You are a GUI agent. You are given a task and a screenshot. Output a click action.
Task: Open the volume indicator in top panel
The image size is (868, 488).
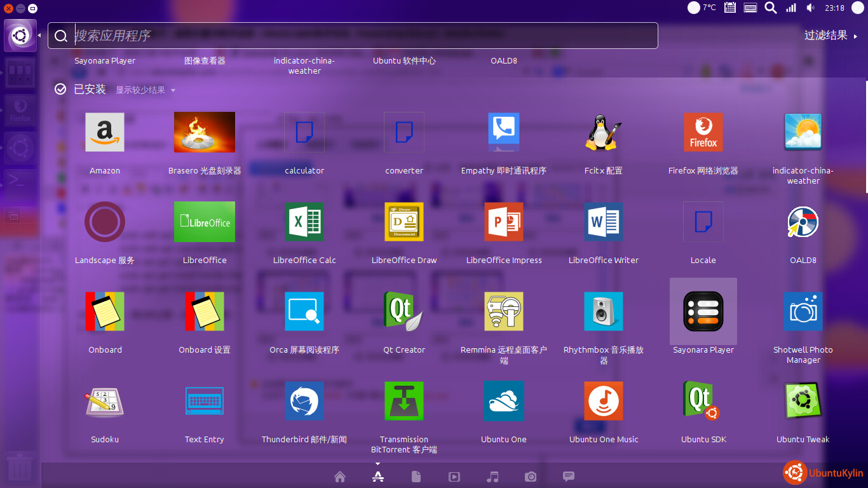coord(810,8)
